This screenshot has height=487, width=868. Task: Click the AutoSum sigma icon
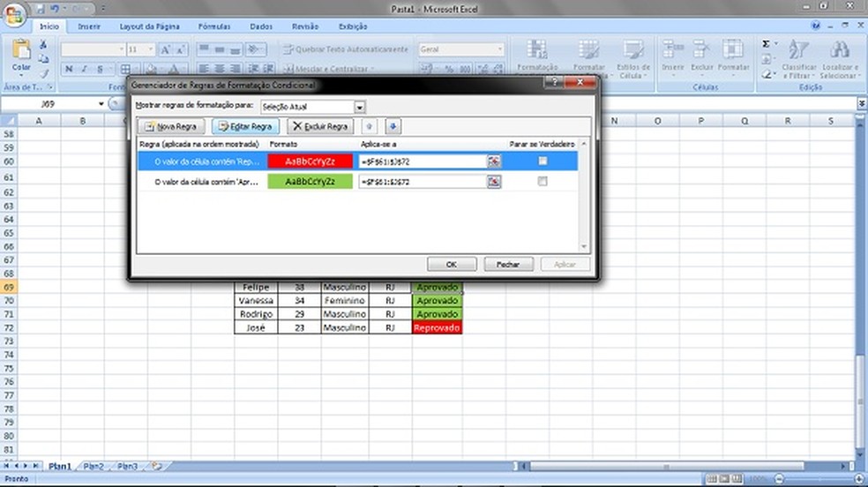(x=766, y=44)
